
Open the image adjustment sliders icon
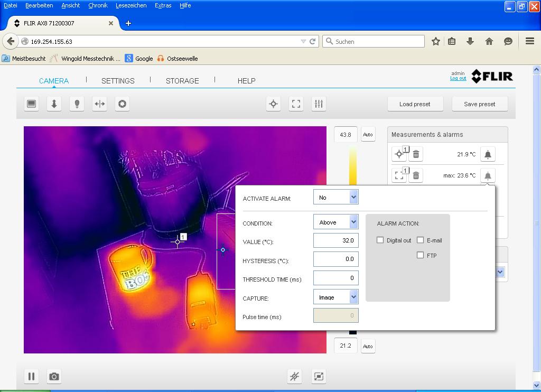tap(319, 104)
